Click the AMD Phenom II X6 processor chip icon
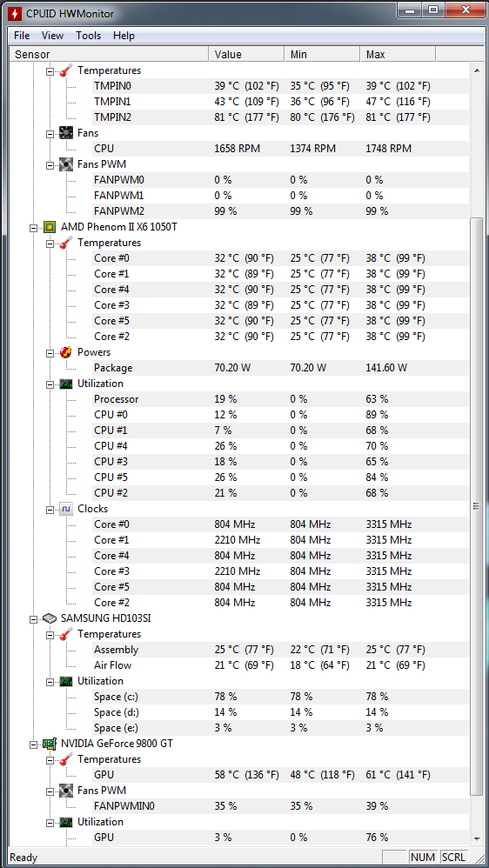Viewport: 489px width, 868px height. (50, 227)
